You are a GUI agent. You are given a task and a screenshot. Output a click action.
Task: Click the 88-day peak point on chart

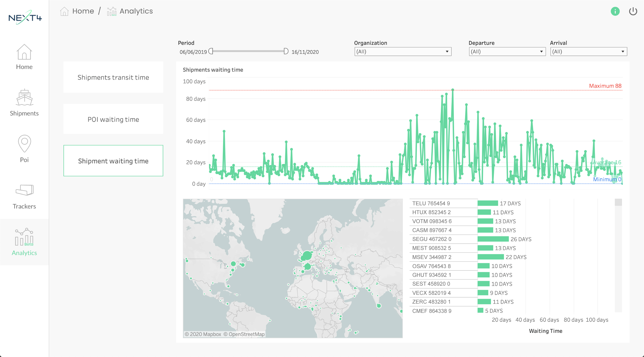click(x=453, y=90)
